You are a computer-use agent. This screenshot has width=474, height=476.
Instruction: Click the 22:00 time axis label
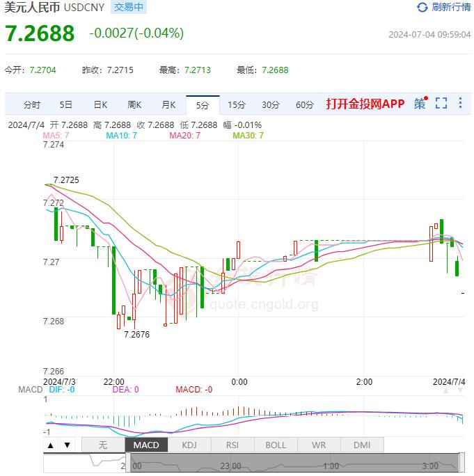114,382
